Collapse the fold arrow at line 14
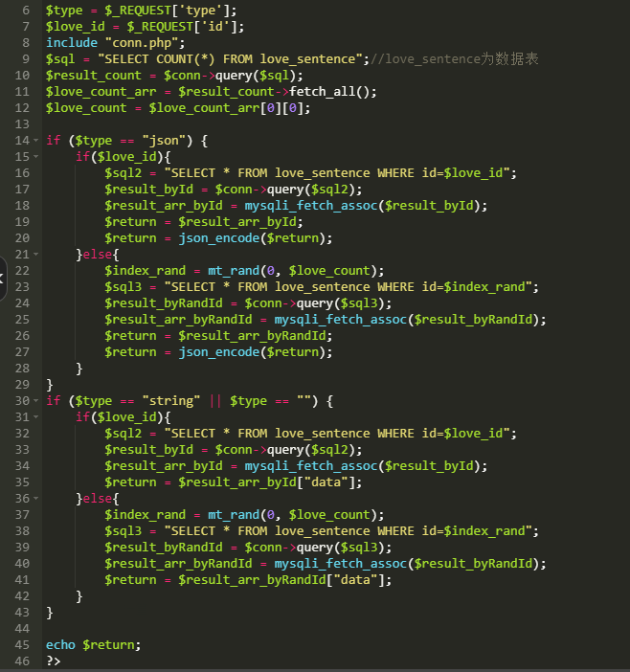This screenshot has width=630, height=672. pos(36,141)
